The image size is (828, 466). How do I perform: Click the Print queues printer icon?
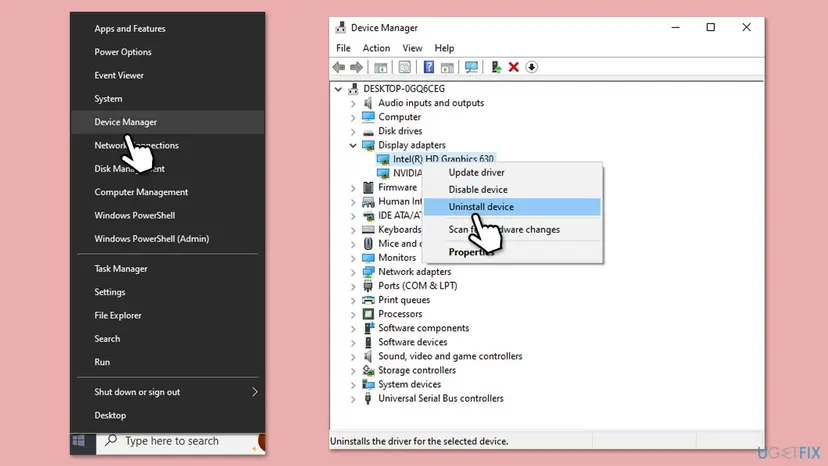368,300
